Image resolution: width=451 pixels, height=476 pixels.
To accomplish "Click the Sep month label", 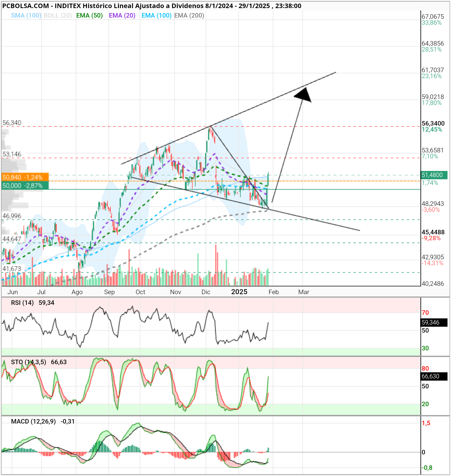I will (x=109, y=292).
